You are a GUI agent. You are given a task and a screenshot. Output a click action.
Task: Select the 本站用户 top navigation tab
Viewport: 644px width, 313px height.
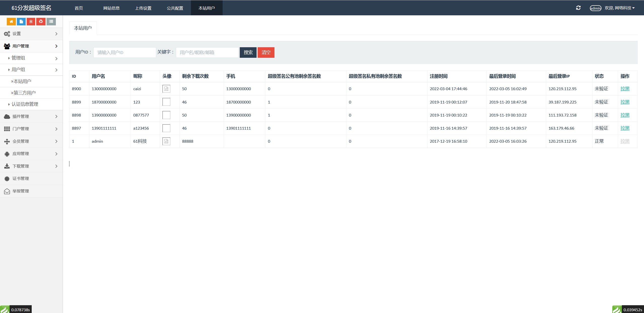coord(207,8)
